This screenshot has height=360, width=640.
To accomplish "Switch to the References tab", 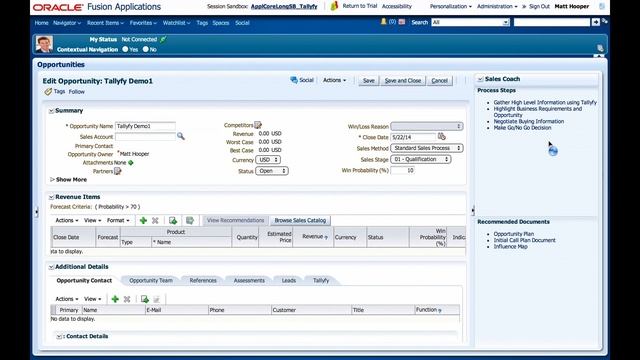I will click(x=203, y=280).
